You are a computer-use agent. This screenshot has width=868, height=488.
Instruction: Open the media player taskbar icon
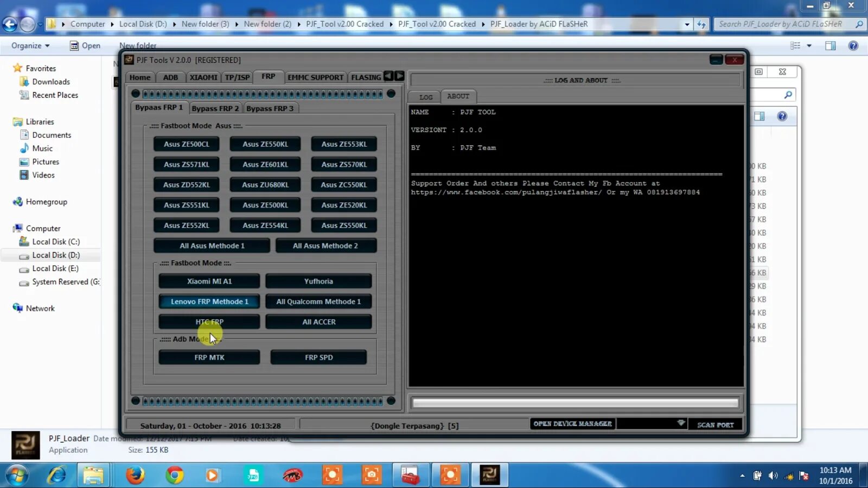click(x=212, y=476)
